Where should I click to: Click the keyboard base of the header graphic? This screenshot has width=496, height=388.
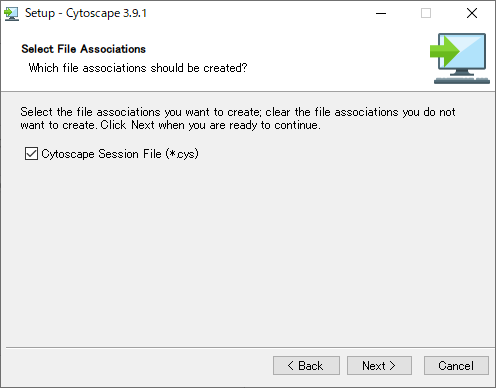(462, 80)
